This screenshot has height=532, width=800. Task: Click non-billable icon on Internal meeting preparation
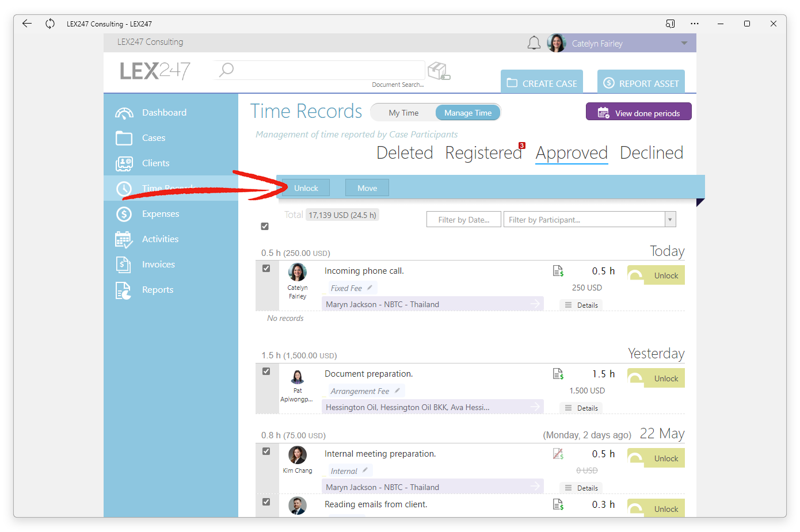click(558, 454)
